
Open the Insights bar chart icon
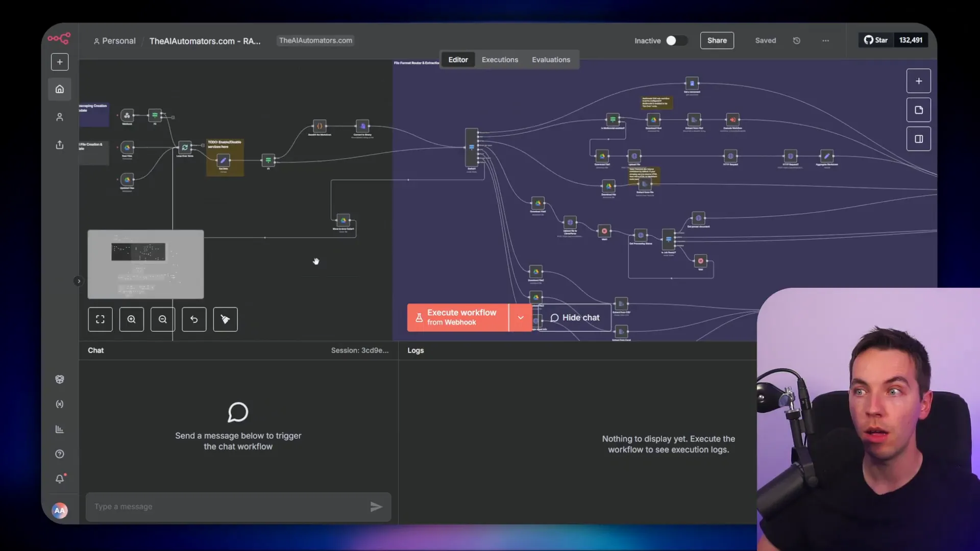click(60, 429)
